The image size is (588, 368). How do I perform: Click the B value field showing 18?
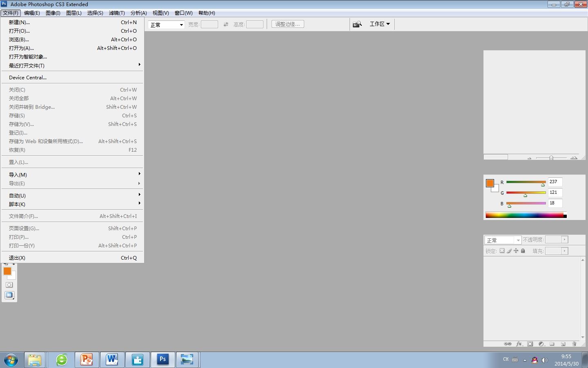pos(555,203)
